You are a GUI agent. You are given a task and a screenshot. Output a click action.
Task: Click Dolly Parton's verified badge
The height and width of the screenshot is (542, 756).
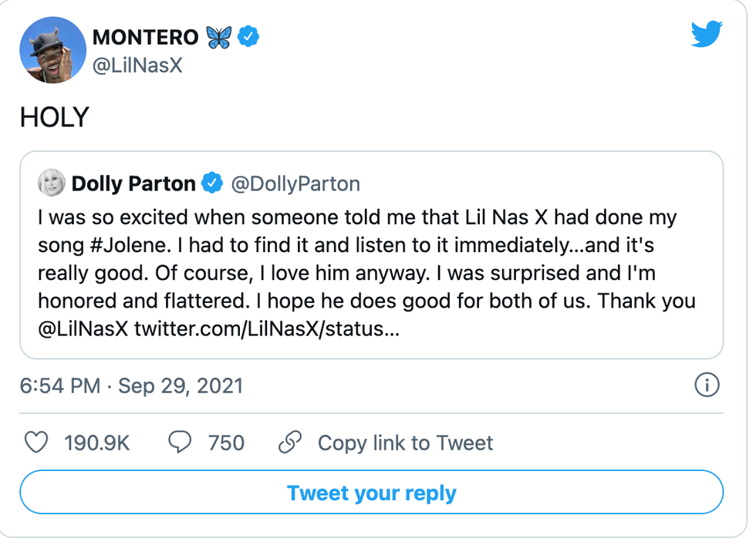[x=212, y=183]
